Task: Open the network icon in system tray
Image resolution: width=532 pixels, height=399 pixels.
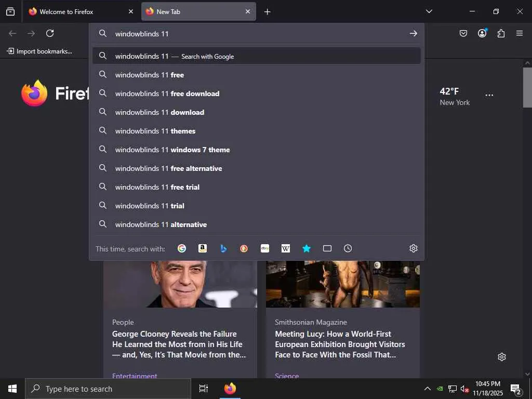Action: (x=453, y=389)
